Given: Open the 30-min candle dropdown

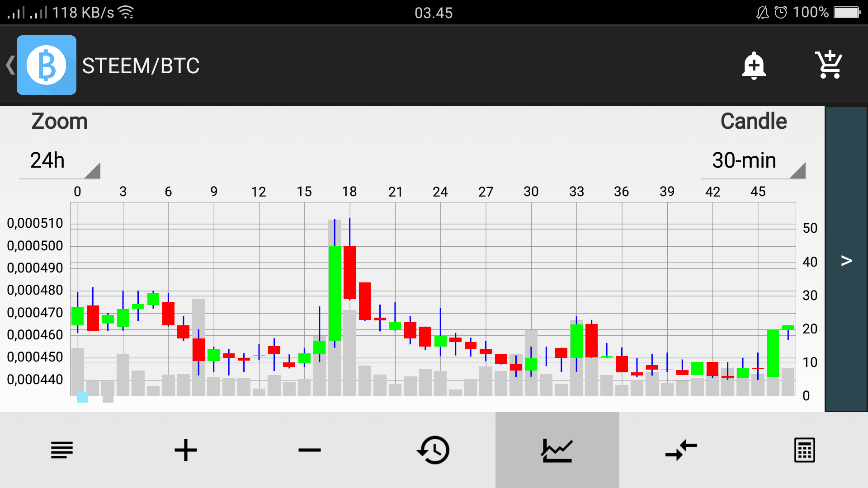Looking at the screenshot, I should click(x=753, y=161).
